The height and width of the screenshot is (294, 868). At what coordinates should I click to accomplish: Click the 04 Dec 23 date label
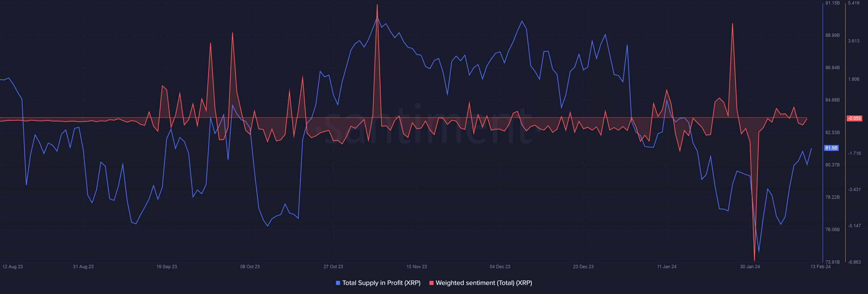click(500, 267)
